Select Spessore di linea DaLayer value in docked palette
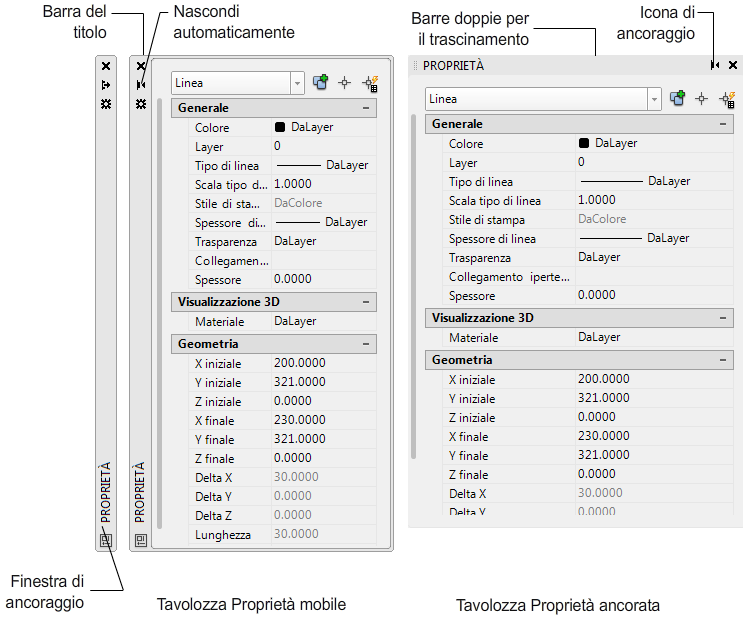Viewport: 750px width, 619px height. (654, 238)
